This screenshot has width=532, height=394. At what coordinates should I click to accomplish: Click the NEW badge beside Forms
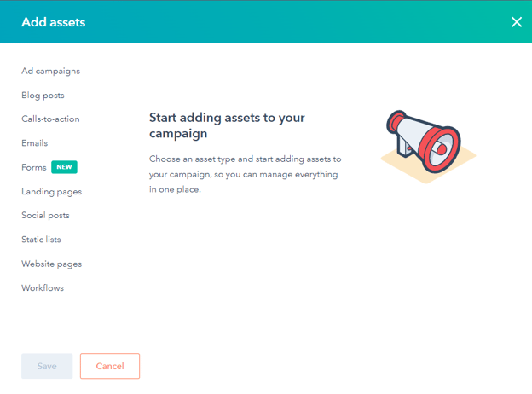tap(64, 167)
